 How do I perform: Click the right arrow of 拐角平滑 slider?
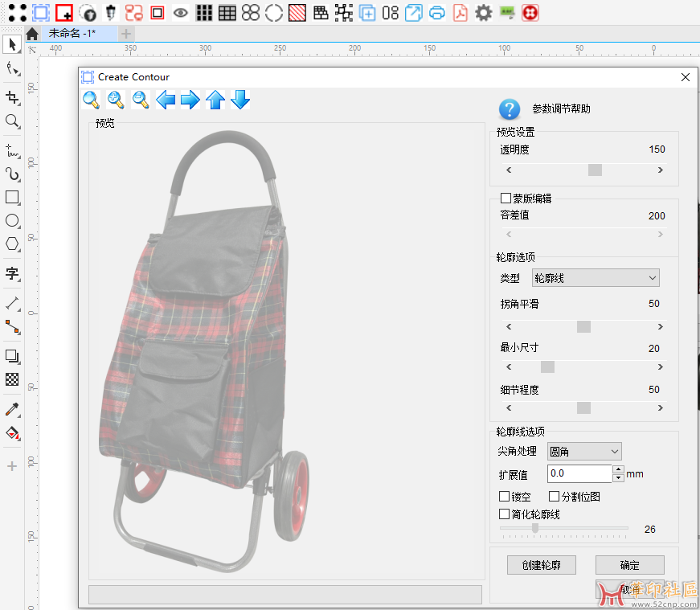[661, 327]
